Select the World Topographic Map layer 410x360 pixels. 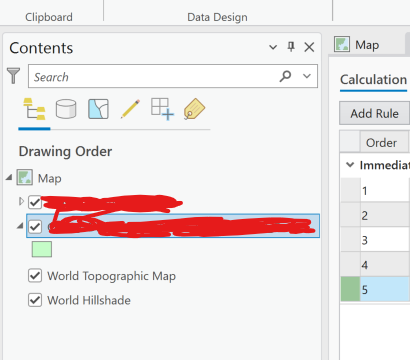(111, 276)
